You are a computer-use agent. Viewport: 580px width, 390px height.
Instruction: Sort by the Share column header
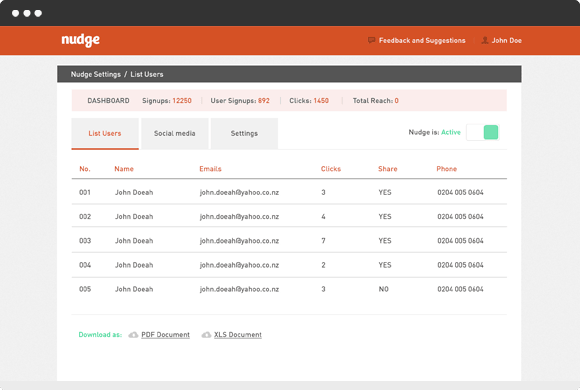click(x=388, y=169)
